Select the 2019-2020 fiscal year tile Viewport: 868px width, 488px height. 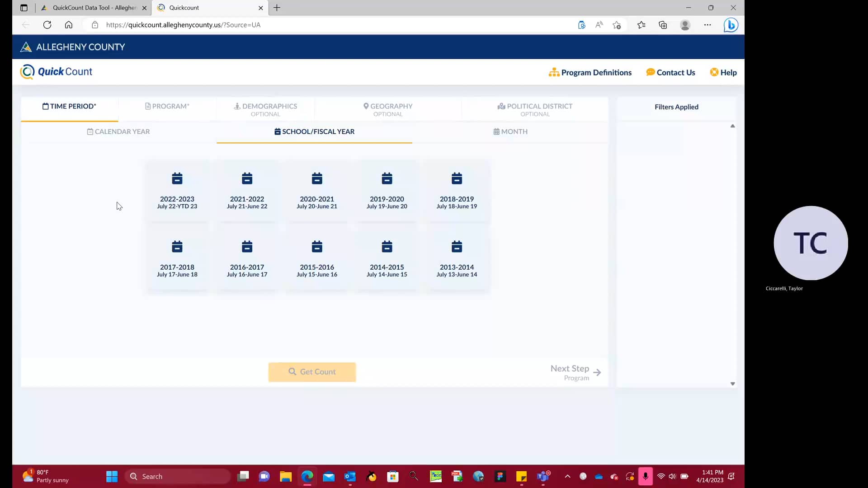point(387,190)
